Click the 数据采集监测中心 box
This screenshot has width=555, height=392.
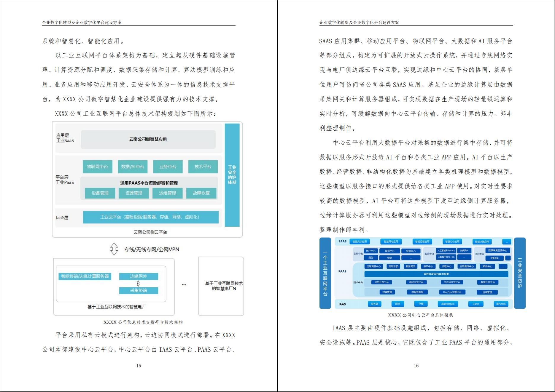tap(498, 250)
